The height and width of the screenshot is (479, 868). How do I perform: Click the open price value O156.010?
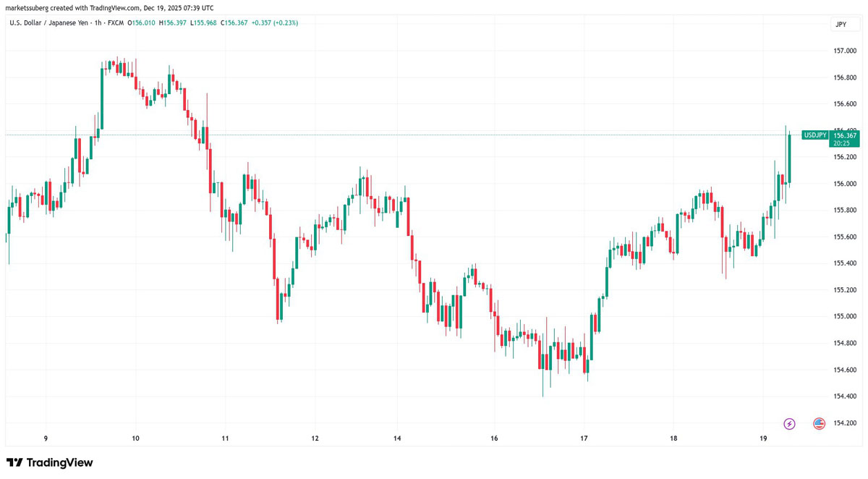click(x=142, y=23)
